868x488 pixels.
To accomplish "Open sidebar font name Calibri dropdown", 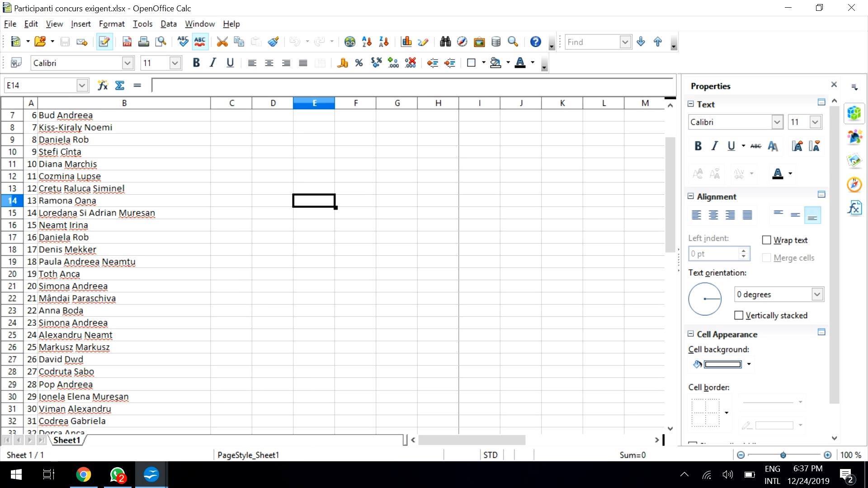I will pyautogui.click(x=777, y=122).
